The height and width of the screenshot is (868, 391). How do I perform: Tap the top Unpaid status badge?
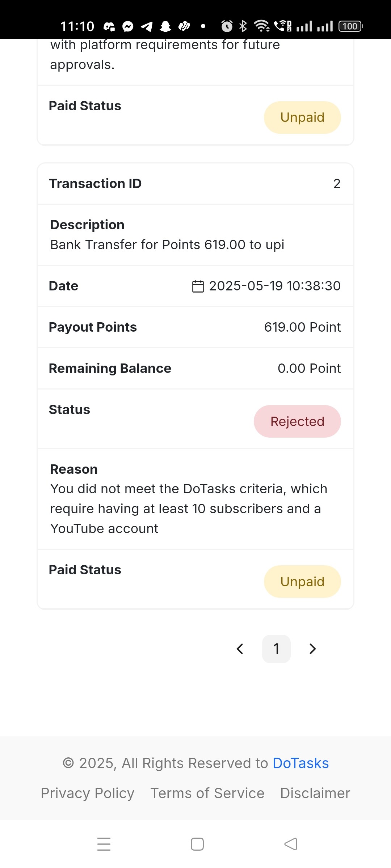[302, 118]
